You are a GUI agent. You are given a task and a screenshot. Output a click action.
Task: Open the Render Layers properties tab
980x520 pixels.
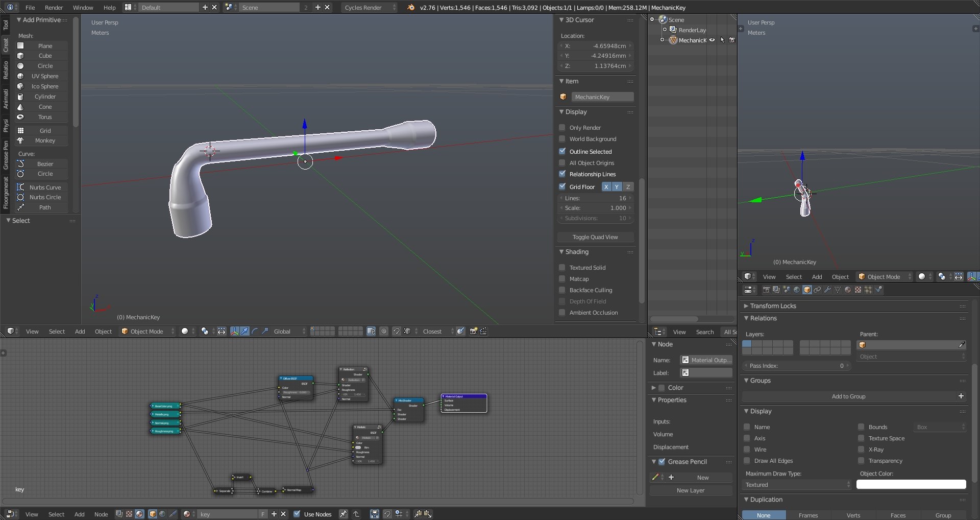(x=776, y=290)
